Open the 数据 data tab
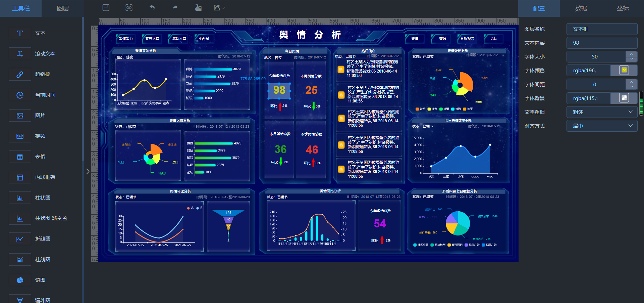The image size is (644, 303). tap(581, 8)
